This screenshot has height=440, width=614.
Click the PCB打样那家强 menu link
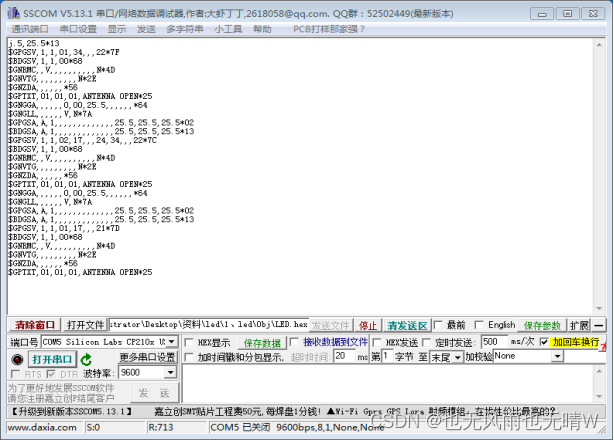tap(329, 29)
